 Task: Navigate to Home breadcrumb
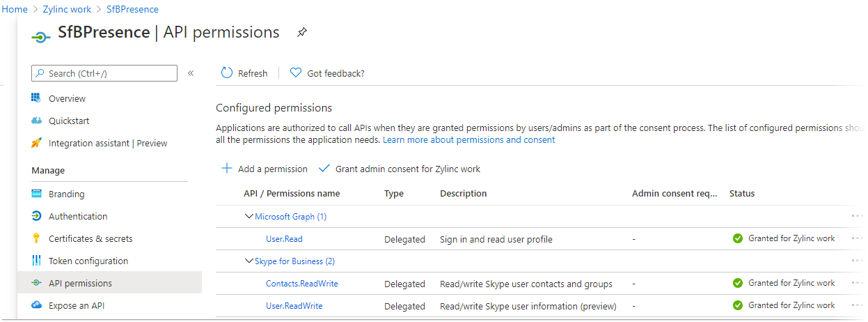click(15, 9)
